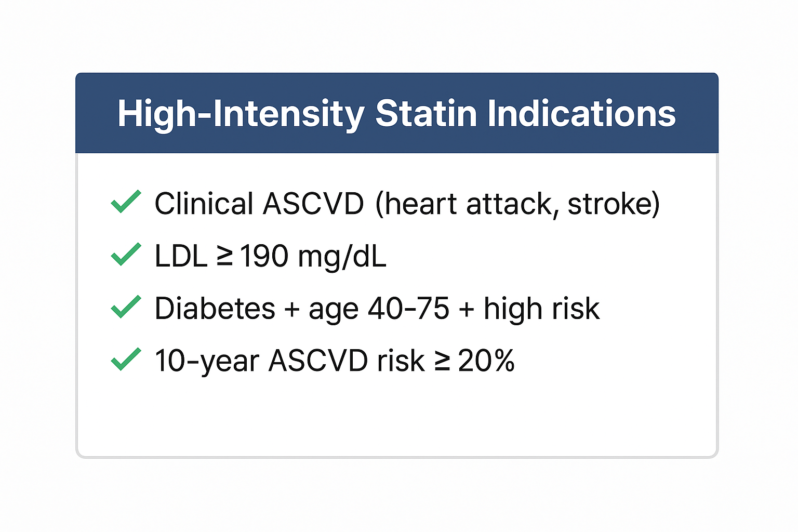Select the "20%" threshold value
This screenshot has height=532, width=798.
tap(486, 361)
